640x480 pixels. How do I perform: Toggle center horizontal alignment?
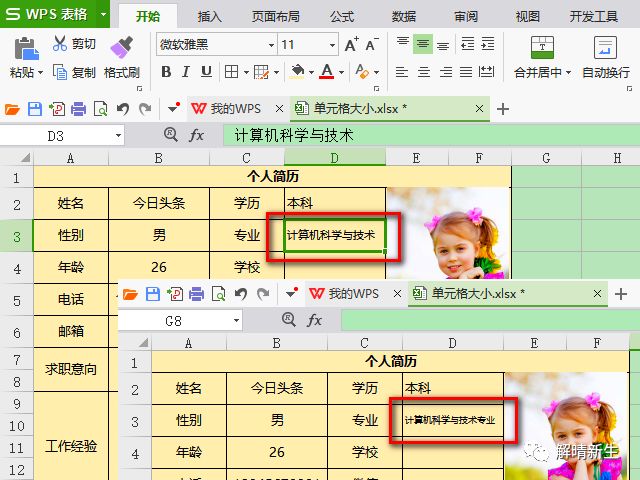click(x=424, y=72)
